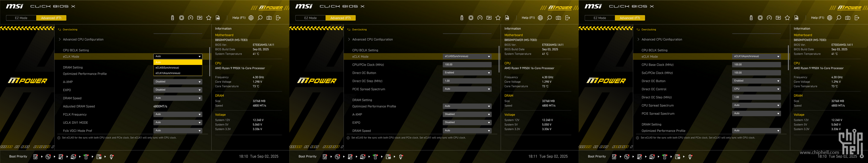
Task: Click exit icon in left BIOS screen toolbar
Action: tap(278, 18)
